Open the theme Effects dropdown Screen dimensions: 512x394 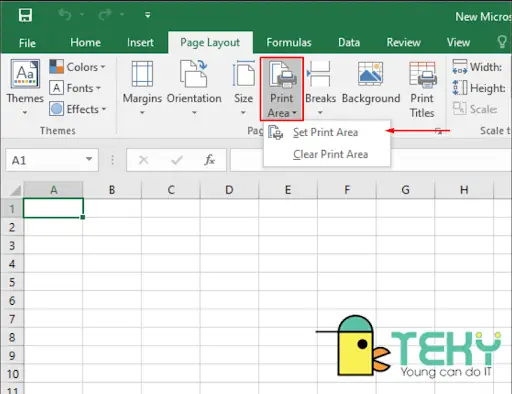coord(78,109)
